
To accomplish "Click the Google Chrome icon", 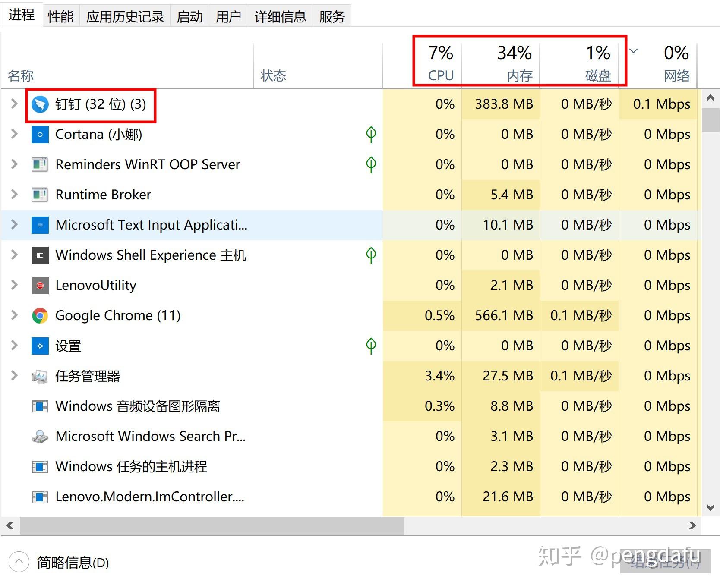I will click(x=40, y=316).
